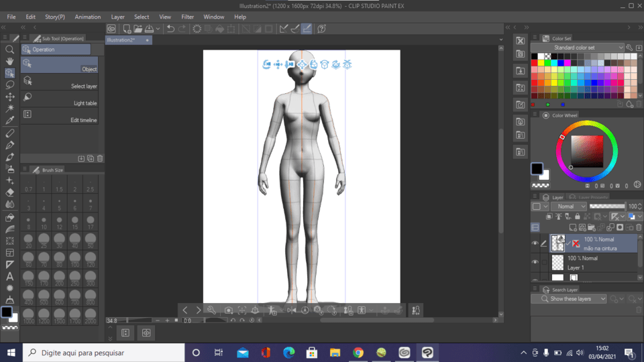The image size is (644, 362).
Task: Click the snap to ruler icon
Action: pos(283,29)
